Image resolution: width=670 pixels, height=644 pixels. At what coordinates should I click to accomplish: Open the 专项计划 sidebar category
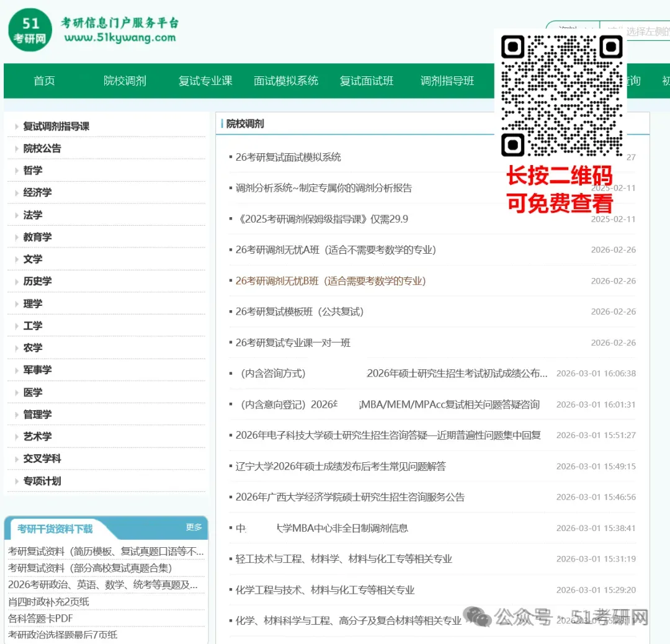coord(42,481)
